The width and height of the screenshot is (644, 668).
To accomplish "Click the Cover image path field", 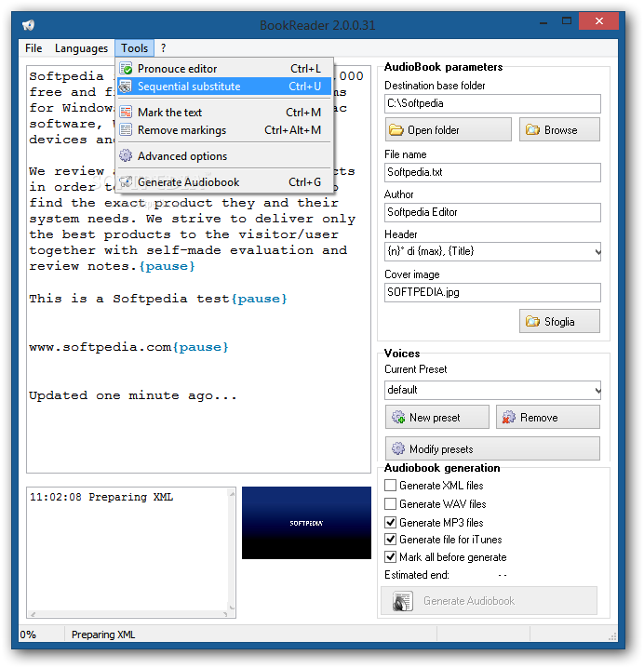I will (492, 293).
